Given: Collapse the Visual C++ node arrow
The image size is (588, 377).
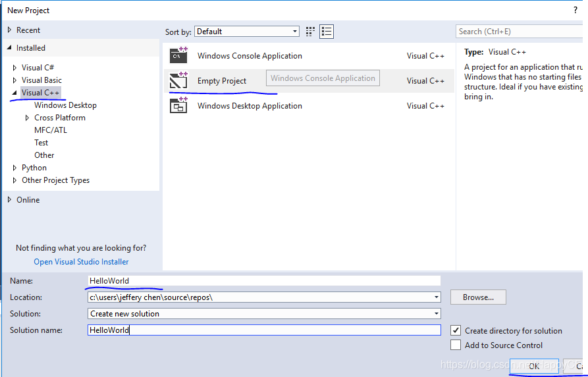Looking at the screenshot, I should 14,93.
